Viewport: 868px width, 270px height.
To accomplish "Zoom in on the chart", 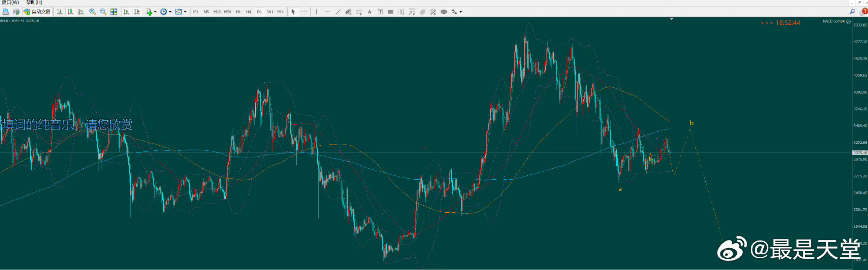I will tap(92, 12).
